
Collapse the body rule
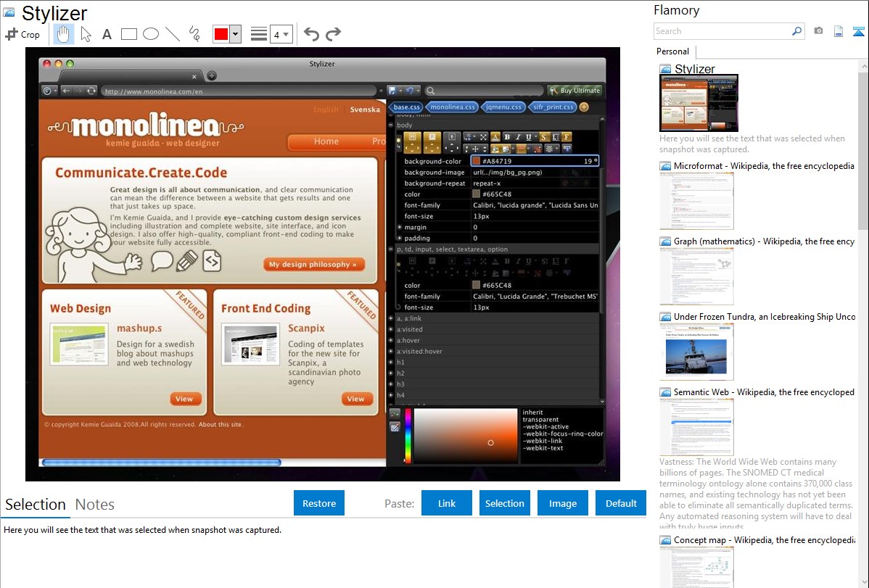point(391,125)
